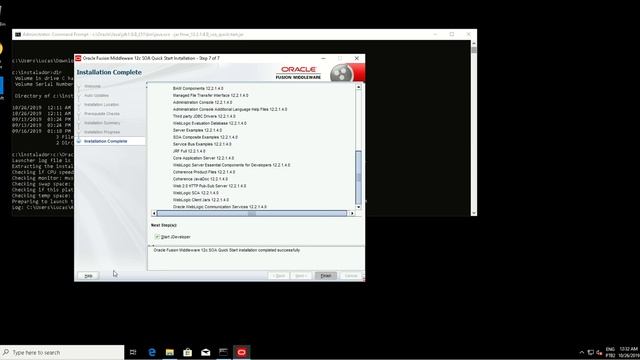Open the ENG language indicator
Screen dimensions: 640x360
(x=610, y=352)
